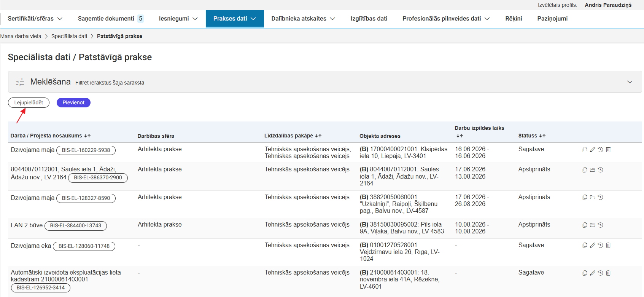Edit the BIS-EL-128060-11748 row with pencil icon
Viewport: 644px width, 297px height.
(593, 245)
